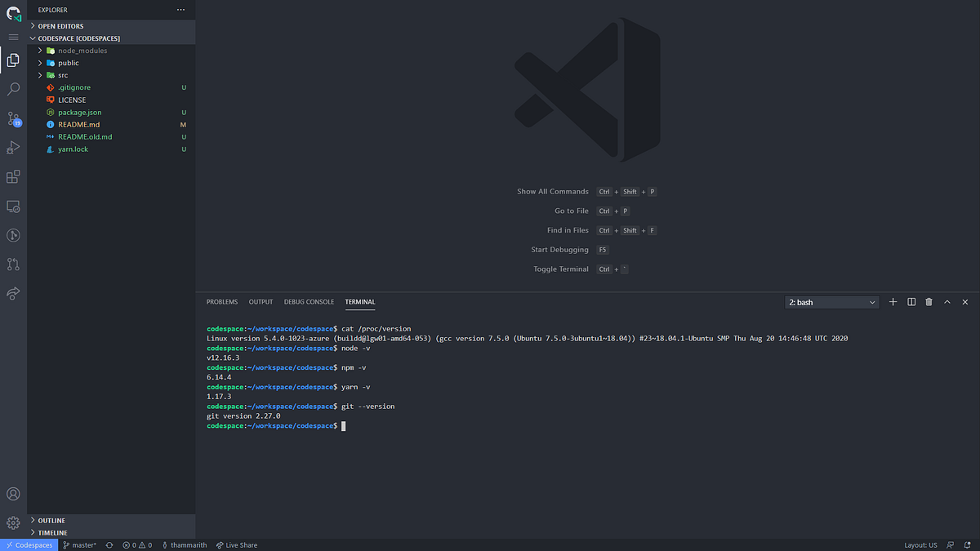Create a new terminal with the plus icon
The height and width of the screenshot is (551, 980).
point(893,302)
